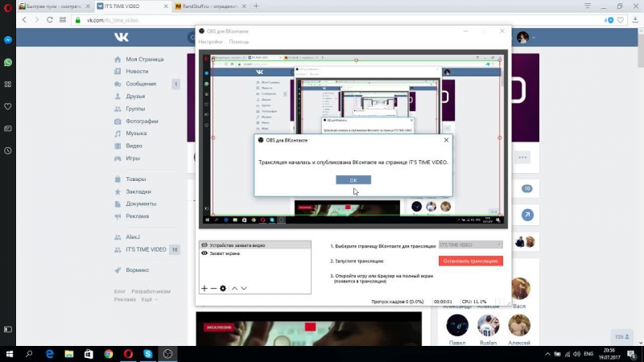
Task: Open the group's three-dots actions button
Action: pos(522,158)
